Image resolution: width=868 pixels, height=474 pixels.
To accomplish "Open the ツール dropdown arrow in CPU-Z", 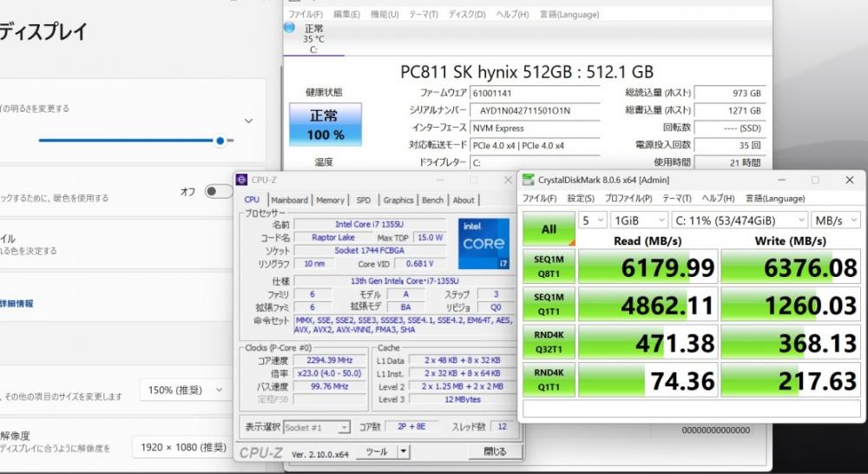I will point(404,451).
